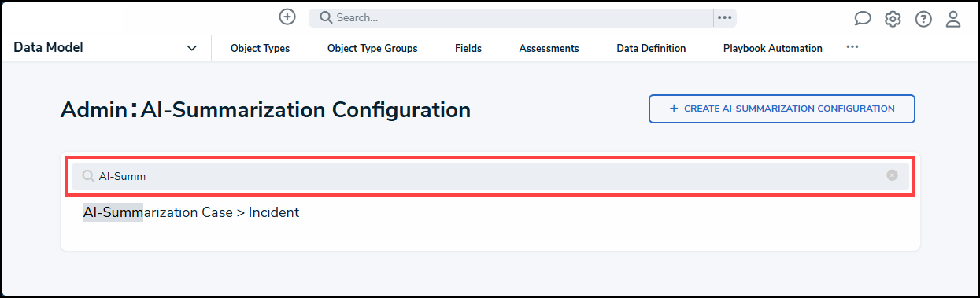Open the user profile icon

[953, 19]
